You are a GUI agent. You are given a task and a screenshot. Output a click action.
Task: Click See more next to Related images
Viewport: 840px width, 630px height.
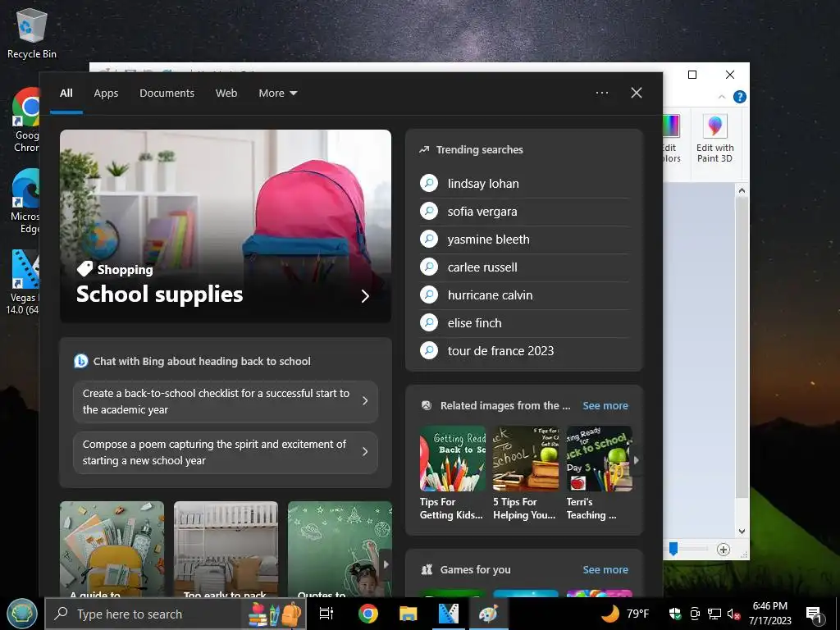605,405
